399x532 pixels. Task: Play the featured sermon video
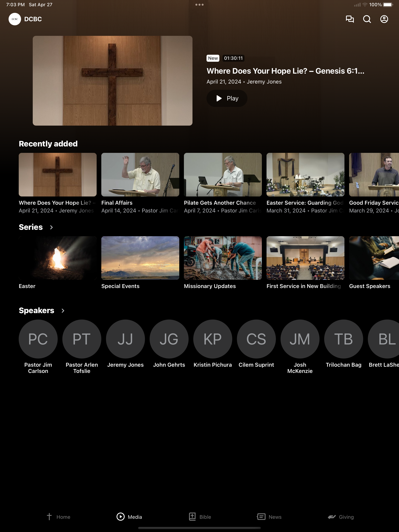[227, 98]
